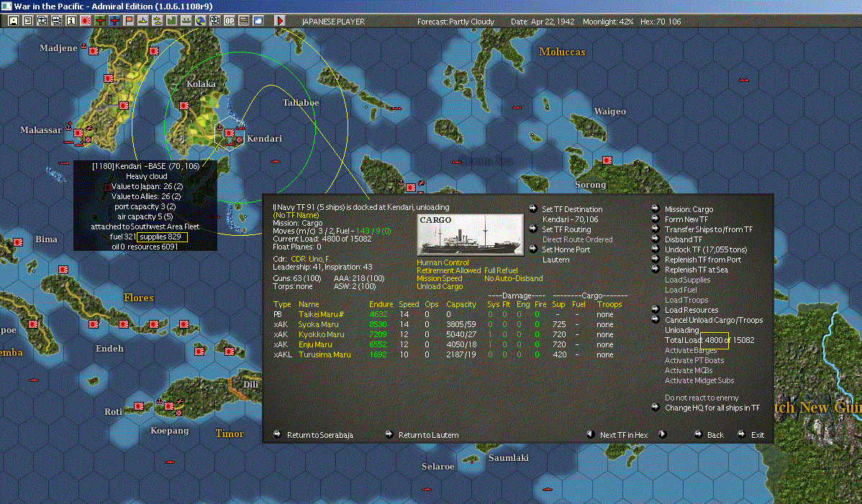Screen dimensions: 862x504
Task: Click the Koepang base icon on map
Action: (x=169, y=406)
